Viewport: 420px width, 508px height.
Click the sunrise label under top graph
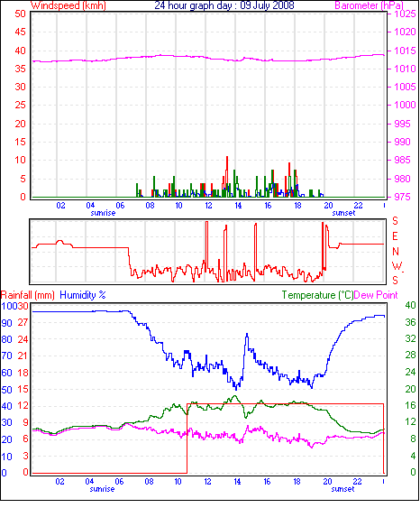103,213
